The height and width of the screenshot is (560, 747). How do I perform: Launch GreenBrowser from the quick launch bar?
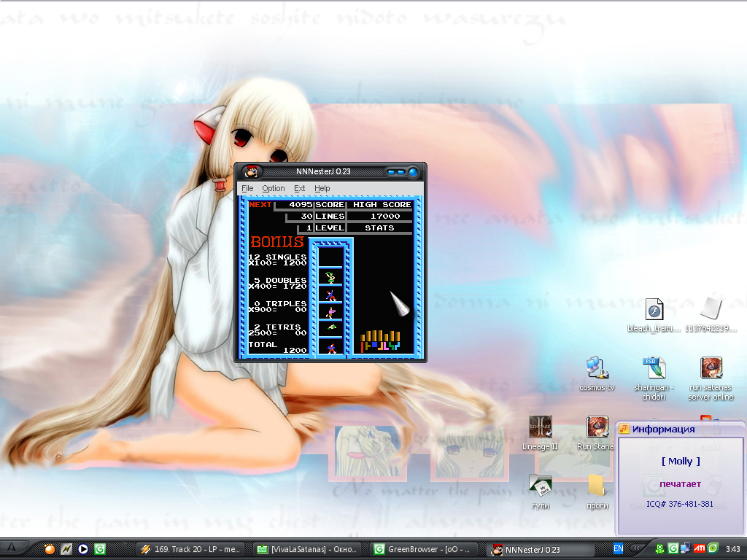pos(100,549)
